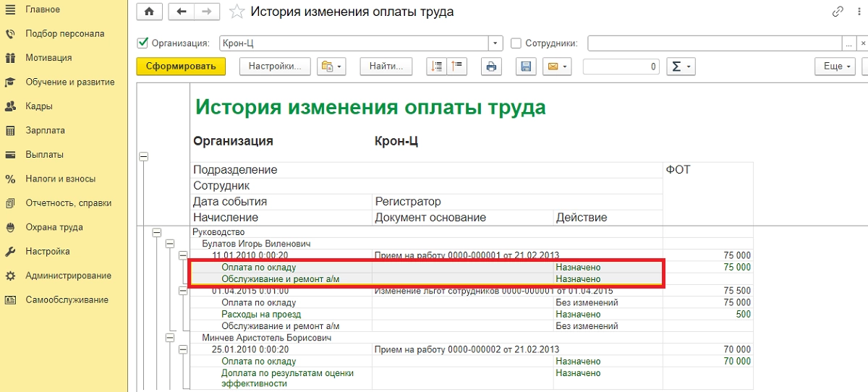
Task: Save report with the floppy disk icon
Action: click(x=527, y=67)
